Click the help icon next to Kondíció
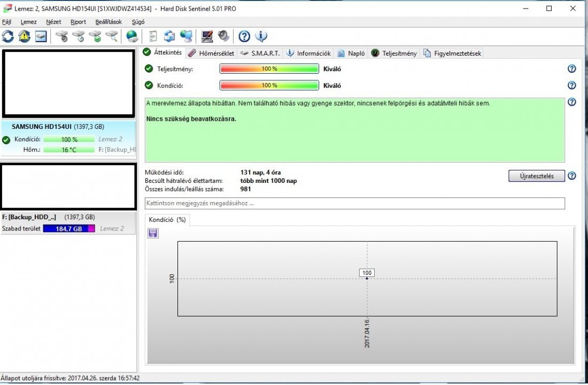Image resolution: width=588 pixels, height=385 pixels. (571, 85)
